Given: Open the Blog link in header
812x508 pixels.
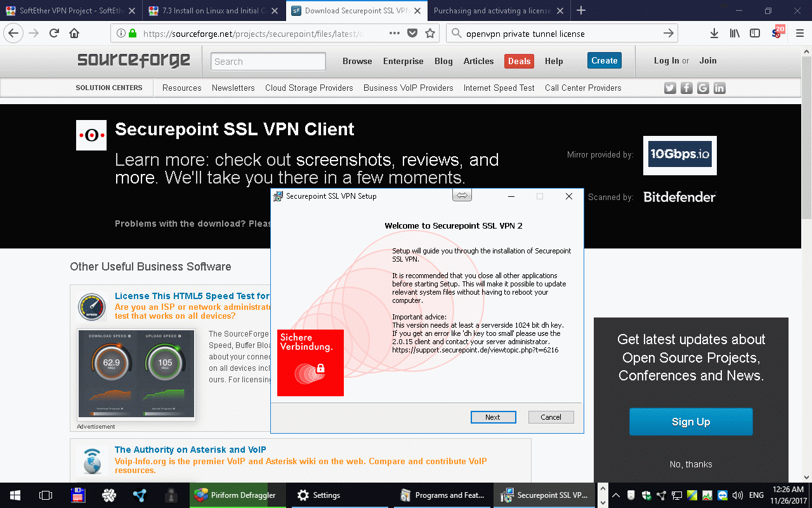Looking at the screenshot, I should pos(443,61).
